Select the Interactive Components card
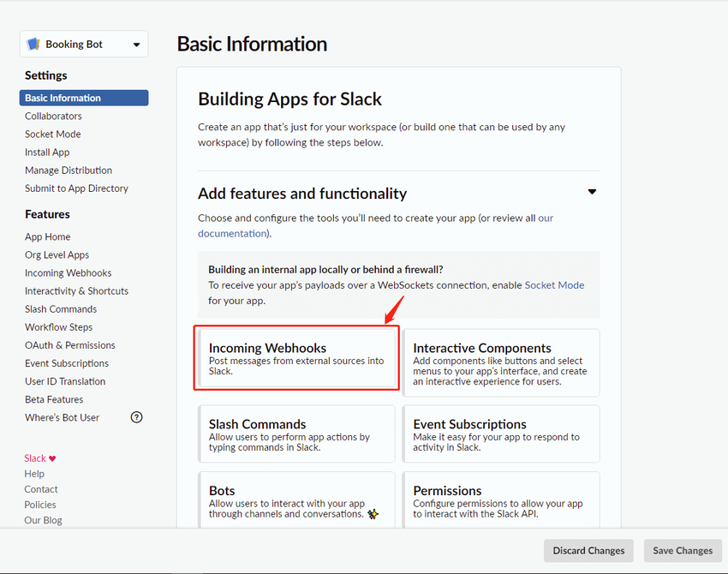This screenshot has width=728, height=574. [x=501, y=363]
